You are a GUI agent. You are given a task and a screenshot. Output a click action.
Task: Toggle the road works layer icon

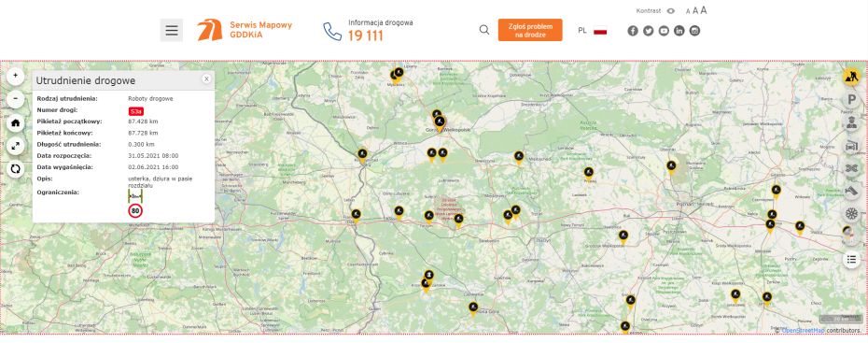coord(851,77)
